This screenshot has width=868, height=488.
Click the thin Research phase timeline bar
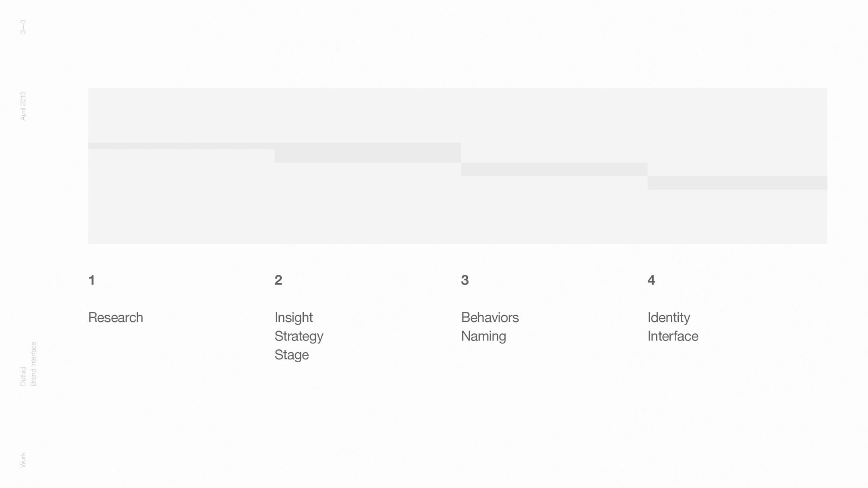point(181,145)
